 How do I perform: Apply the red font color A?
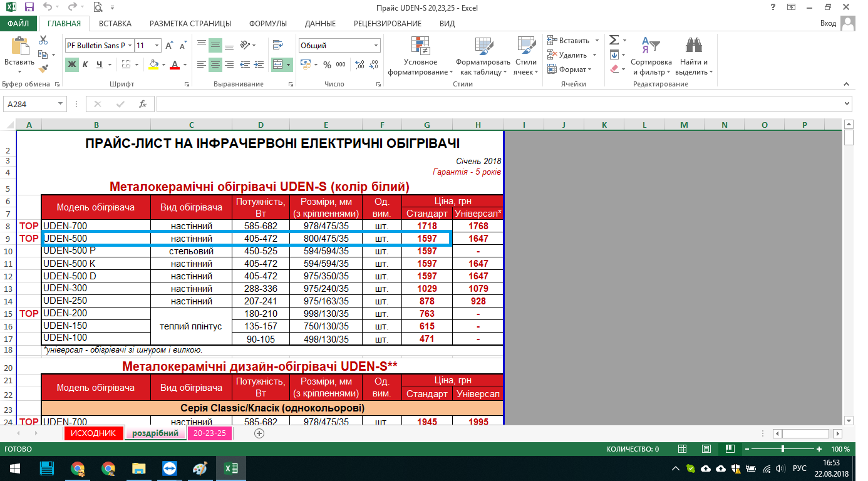point(175,65)
